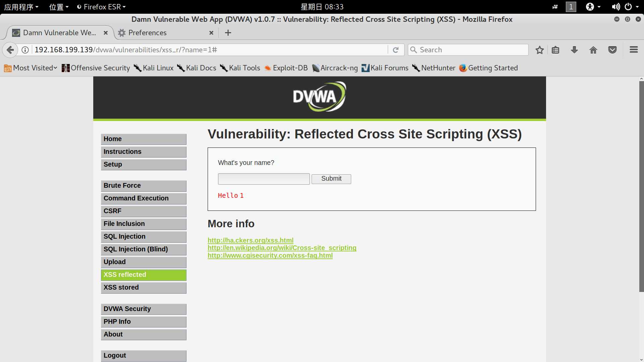Open the 应用程序 applications menu
The width and height of the screenshot is (644, 362).
tap(21, 7)
